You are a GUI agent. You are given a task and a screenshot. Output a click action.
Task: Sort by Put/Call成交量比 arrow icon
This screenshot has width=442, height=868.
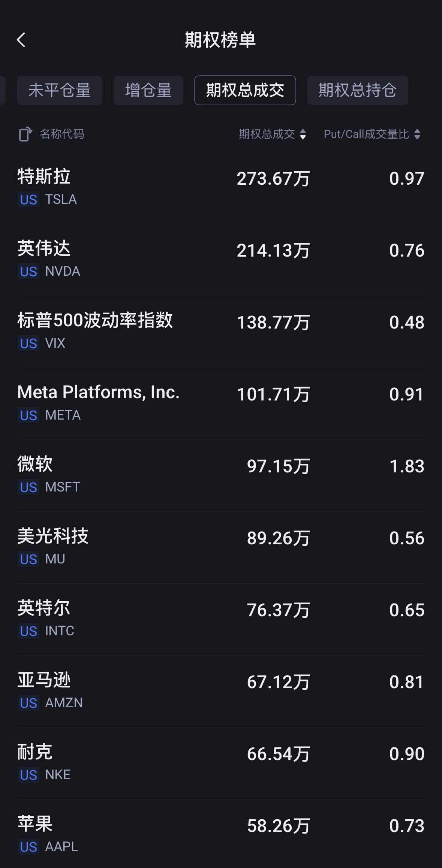417,134
